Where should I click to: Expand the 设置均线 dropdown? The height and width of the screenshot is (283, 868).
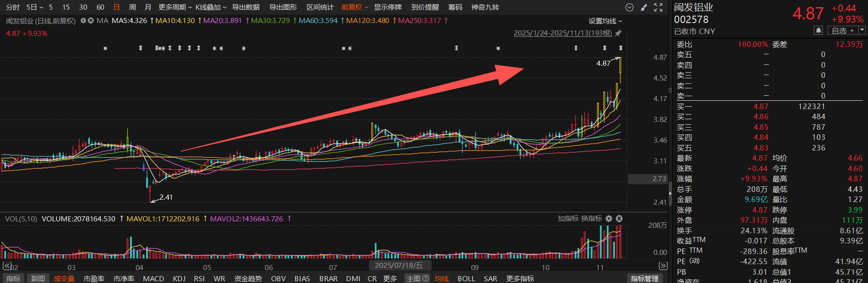point(605,21)
